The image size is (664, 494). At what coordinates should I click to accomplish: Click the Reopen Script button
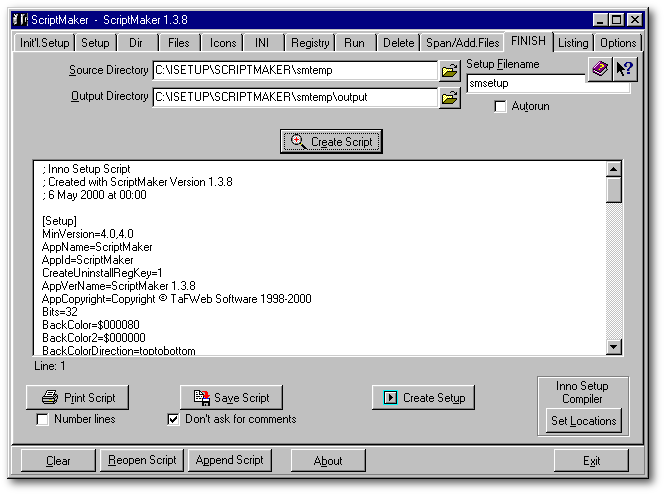pyautogui.click(x=140, y=461)
